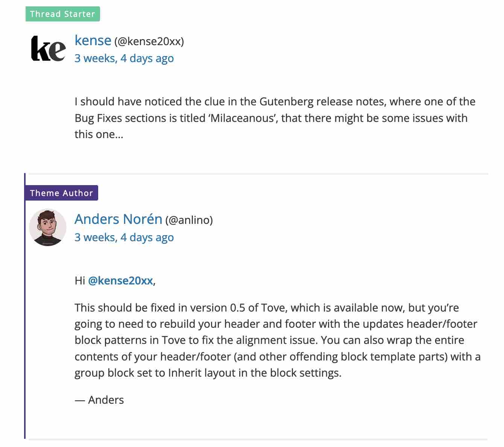Click the (@kense20xx) handle beside kense
Screen dimensions: 504x447
point(149,41)
